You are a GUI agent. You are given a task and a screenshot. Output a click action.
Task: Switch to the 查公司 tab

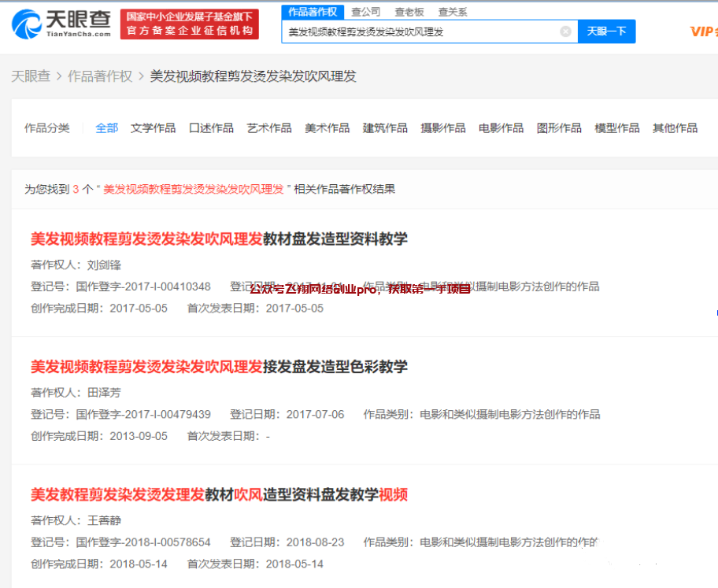point(365,12)
